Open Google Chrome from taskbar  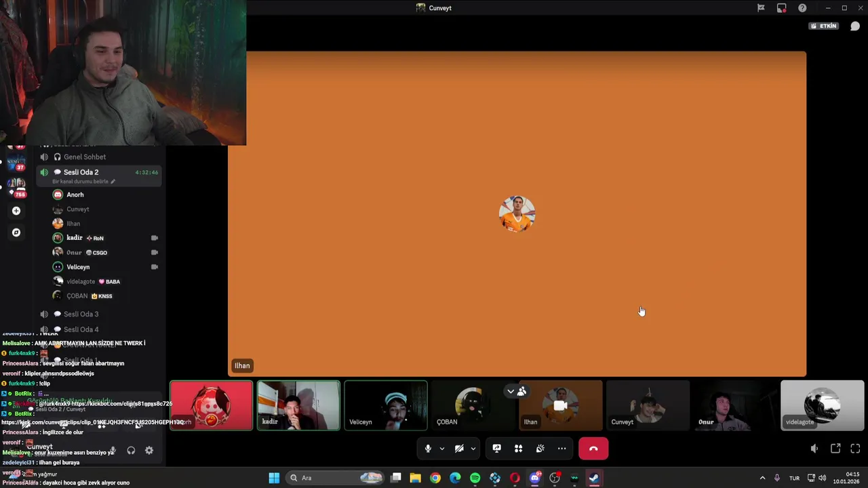[435, 478]
